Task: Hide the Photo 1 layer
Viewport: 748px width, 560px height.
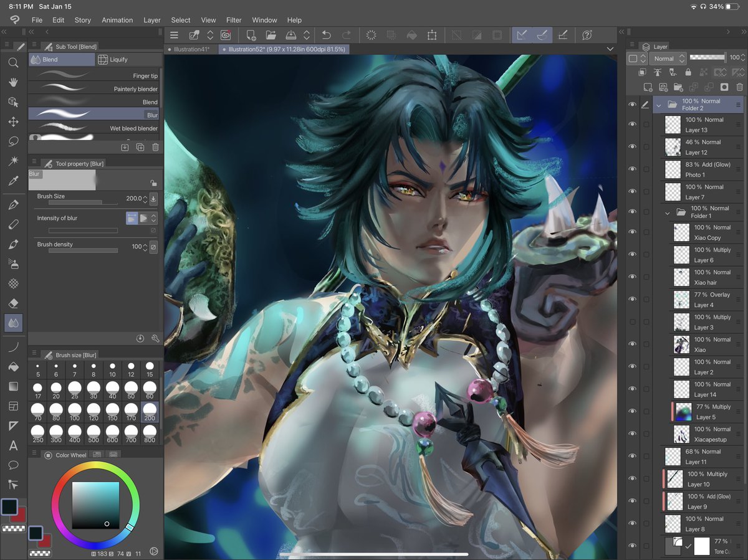Action: [633, 169]
